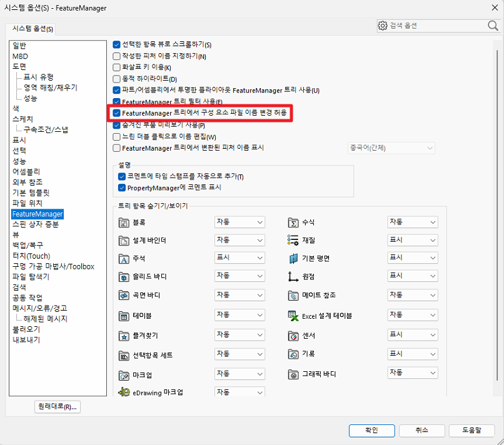
Task: Select 일반 in options tree
Action: pyautogui.click(x=19, y=46)
